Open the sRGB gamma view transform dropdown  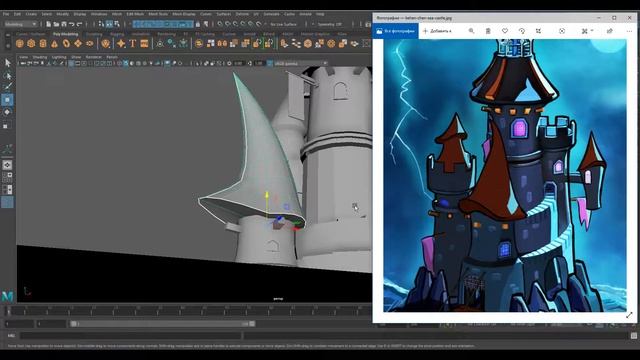(301, 63)
